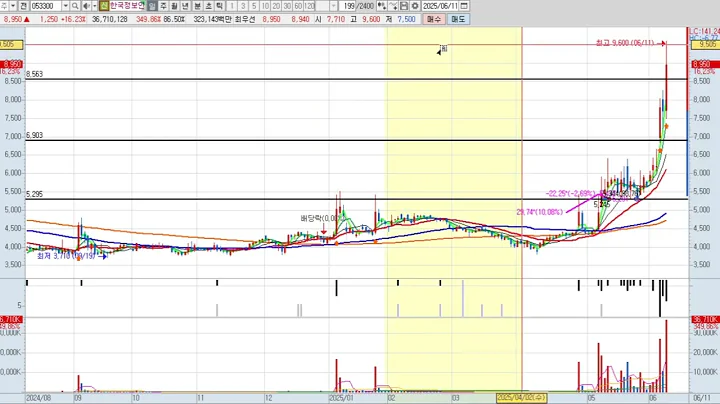This screenshot has height=404, width=720.
Task: Click the 최우선 label in info bar
Action: coord(245,19)
